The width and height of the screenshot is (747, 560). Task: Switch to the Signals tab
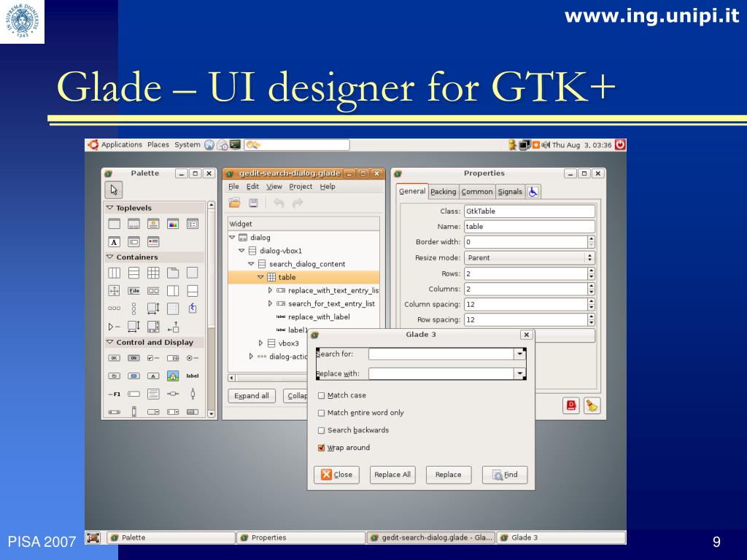(x=510, y=192)
